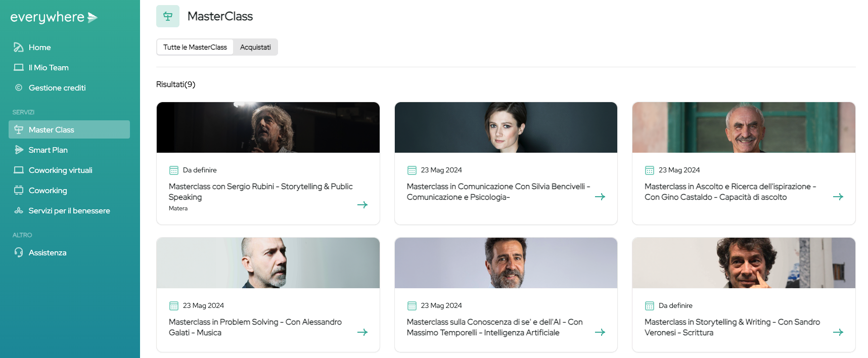Open Alessandro Galati masterclass via arrow
Image resolution: width=868 pixels, height=358 pixels.
tap(362, 332)
